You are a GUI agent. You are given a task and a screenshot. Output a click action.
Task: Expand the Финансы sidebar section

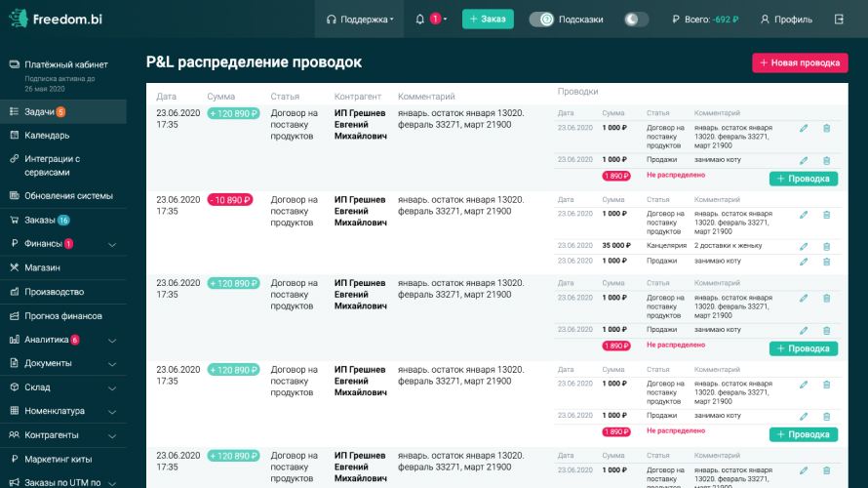[112, 244]
